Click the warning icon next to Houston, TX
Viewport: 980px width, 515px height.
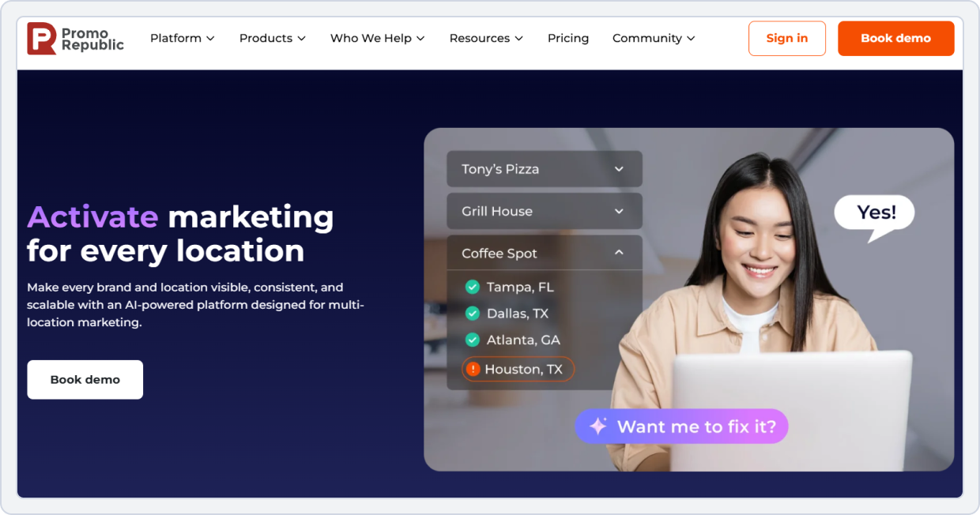[472, 368]
